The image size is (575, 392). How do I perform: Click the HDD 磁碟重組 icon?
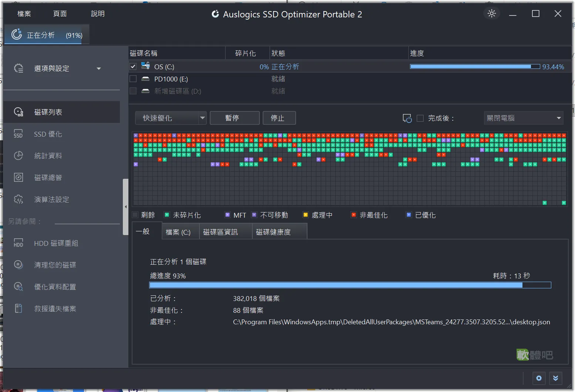(19, 243)
